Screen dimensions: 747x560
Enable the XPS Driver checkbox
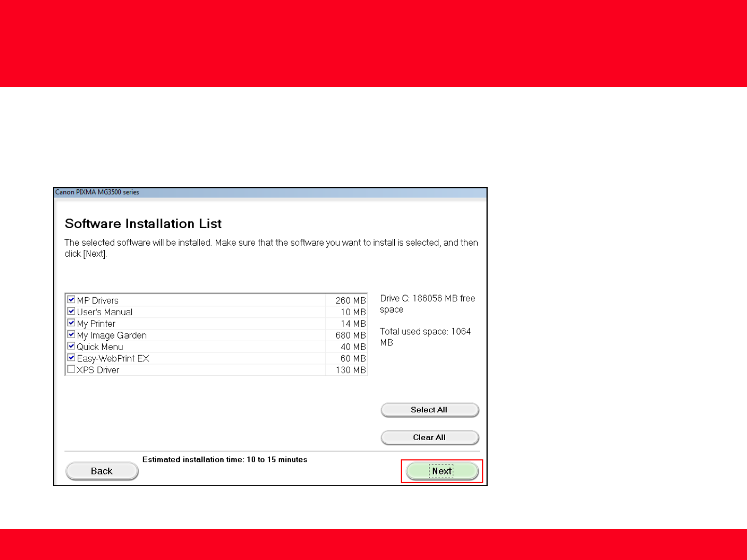tap(71, 369)
